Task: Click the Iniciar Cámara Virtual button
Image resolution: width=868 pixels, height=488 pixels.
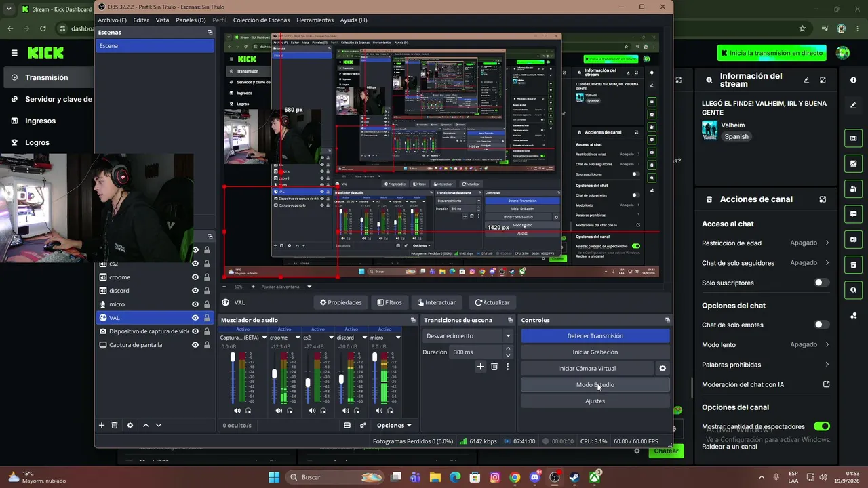Action: [587, 369]
